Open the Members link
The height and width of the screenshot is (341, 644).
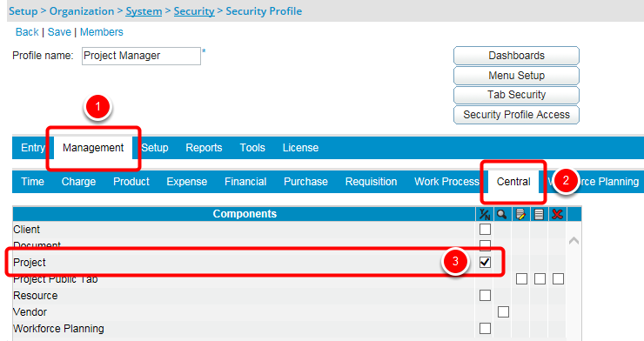[x=102, y=32]
